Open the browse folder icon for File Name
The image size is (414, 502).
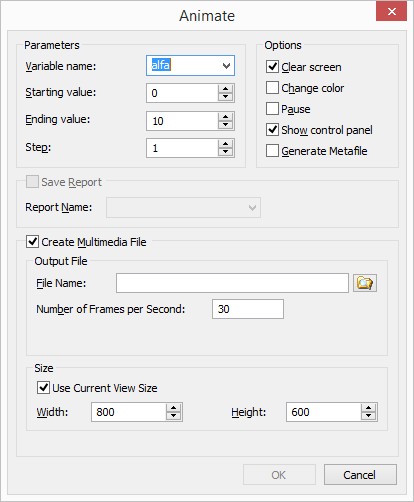(x=365, y=283)
